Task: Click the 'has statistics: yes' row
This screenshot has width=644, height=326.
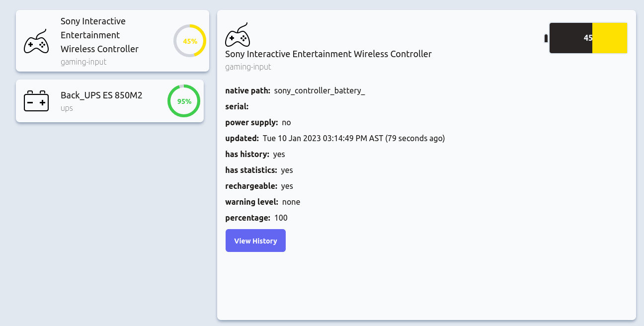Action: (x=259, y=170)
